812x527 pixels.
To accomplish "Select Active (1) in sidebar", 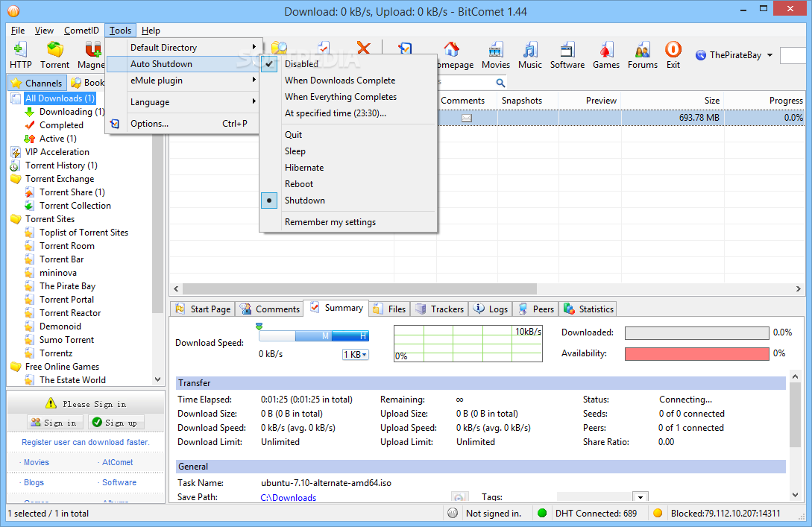I will [x=58, y=138].
